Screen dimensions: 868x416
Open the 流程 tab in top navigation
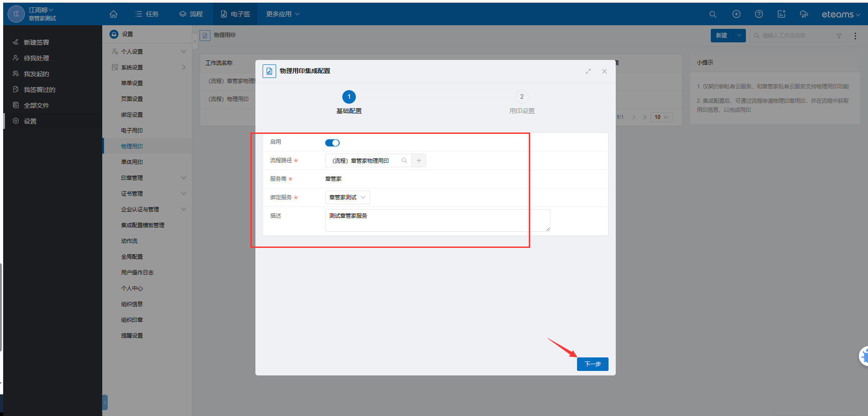191,14
